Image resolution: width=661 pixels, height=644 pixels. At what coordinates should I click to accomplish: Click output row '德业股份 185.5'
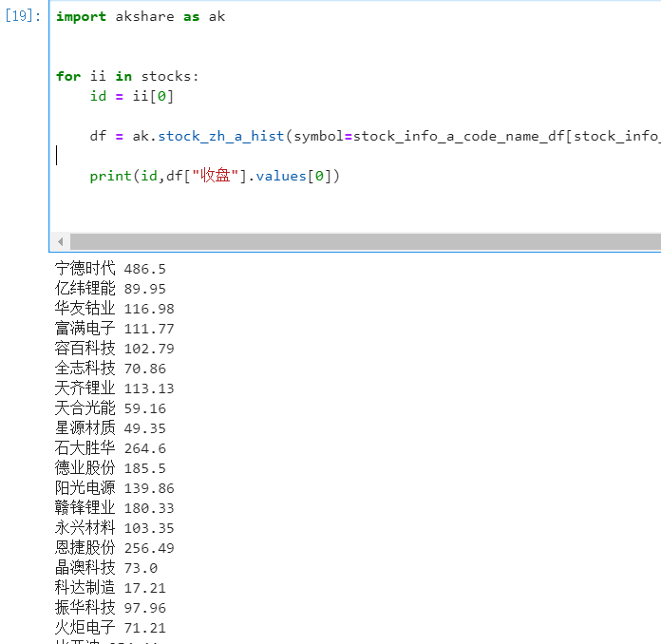tap(110, 468)
